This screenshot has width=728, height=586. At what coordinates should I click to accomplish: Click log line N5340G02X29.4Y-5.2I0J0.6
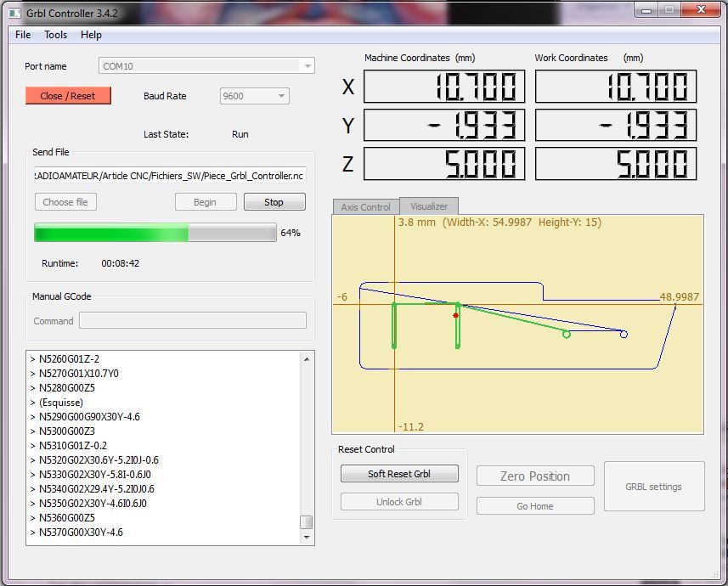tap(97, 488)
